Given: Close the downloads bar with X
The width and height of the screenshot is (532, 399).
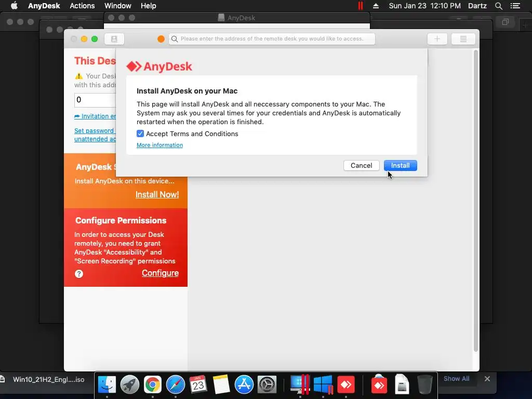Looking at the screenshot, I should (x=487, y=379).
